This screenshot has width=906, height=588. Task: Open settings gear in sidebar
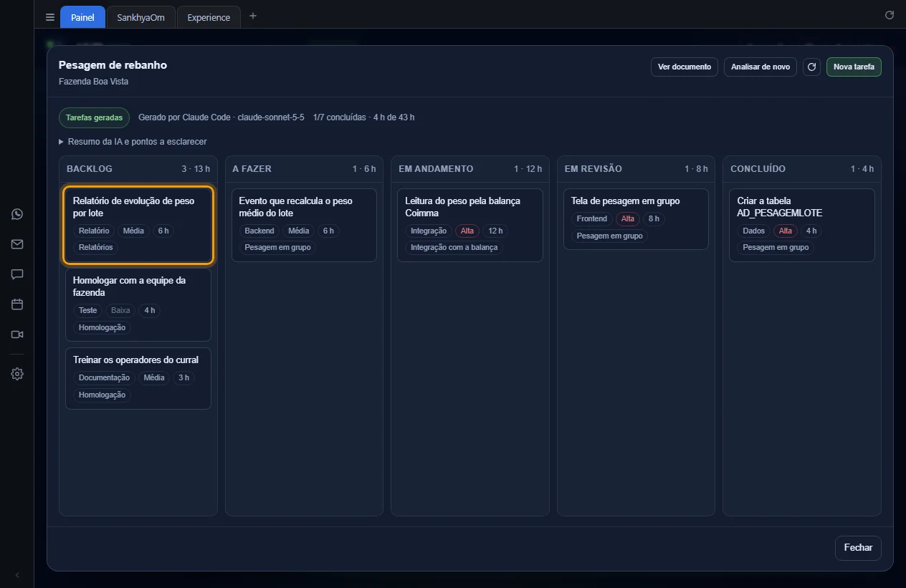tap(17, 374)
